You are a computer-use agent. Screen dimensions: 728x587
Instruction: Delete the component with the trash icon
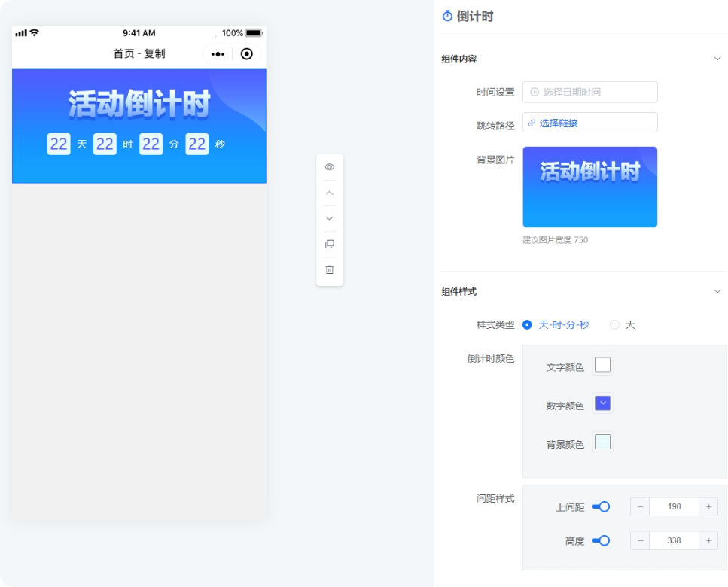329,269
